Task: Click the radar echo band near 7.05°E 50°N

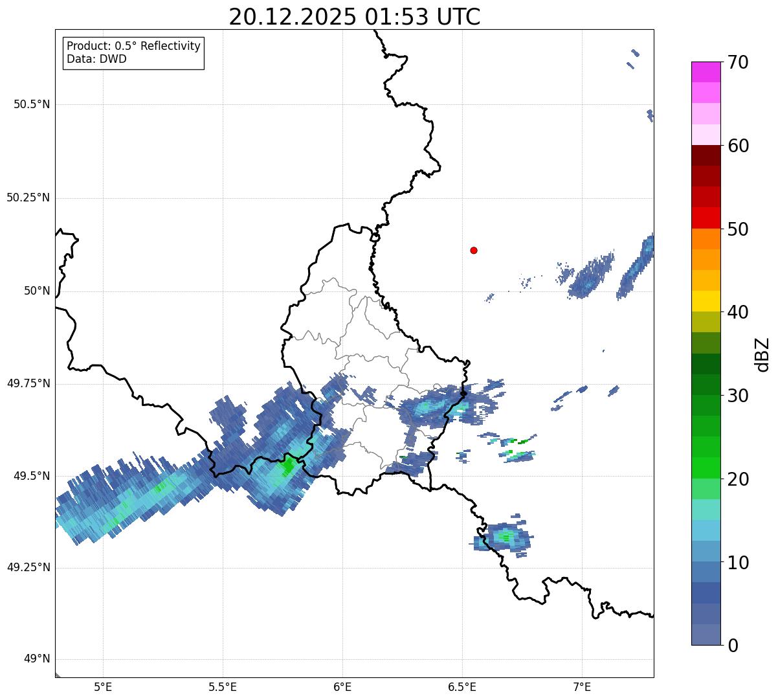Action: 589,275
